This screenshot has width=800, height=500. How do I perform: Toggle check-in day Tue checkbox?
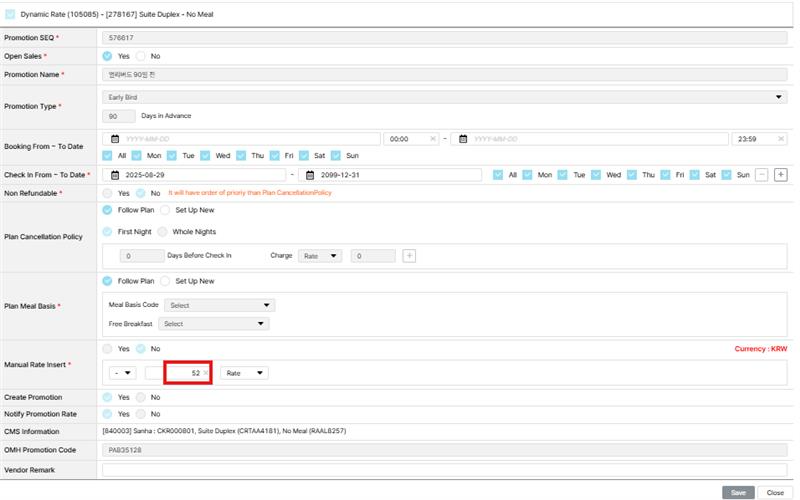pos(562,175)
